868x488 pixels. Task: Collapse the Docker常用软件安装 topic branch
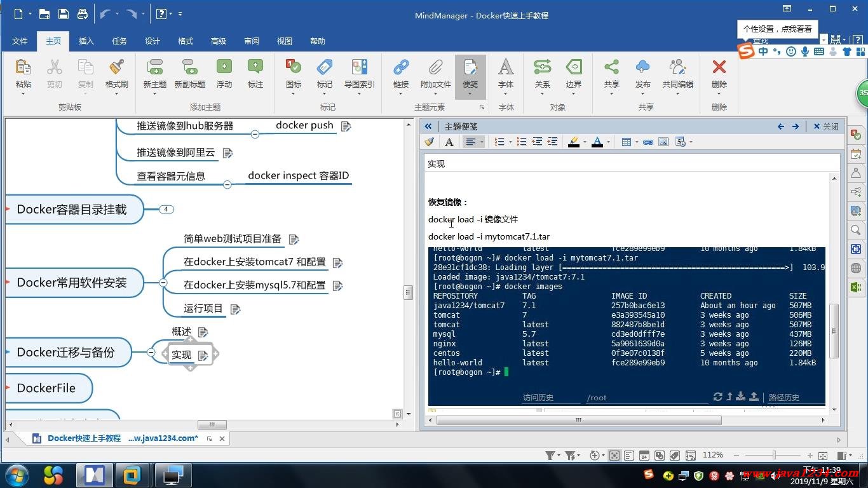[163, 282]
